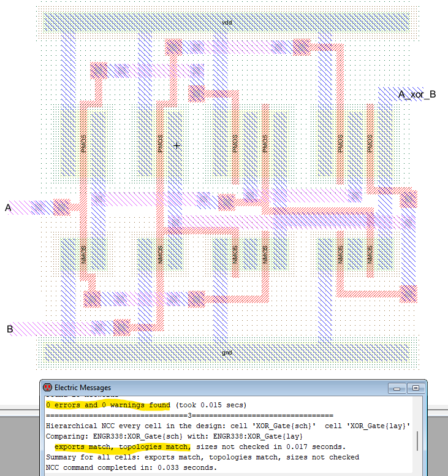Maximize the Electric Messages window
The width and height of the screenshot is (448, 476).
pyautogui.click(x=415, y=388)
